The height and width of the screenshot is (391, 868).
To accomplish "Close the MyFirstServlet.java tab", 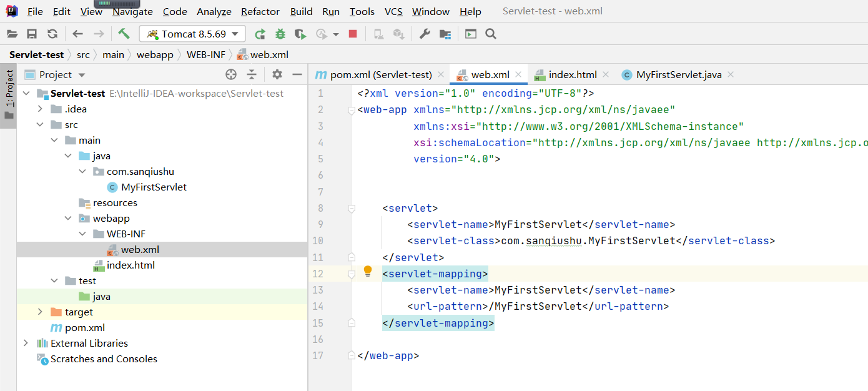I will point(731,74).
